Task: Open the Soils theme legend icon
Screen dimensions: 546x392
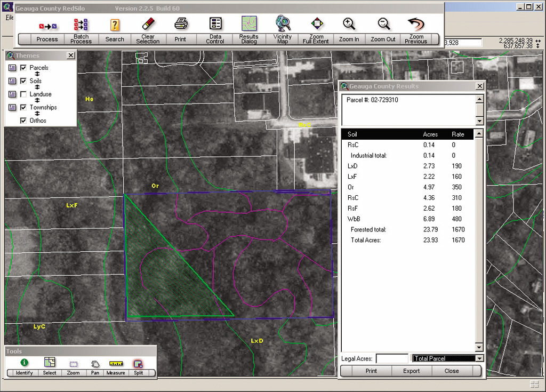Action: 12,81
